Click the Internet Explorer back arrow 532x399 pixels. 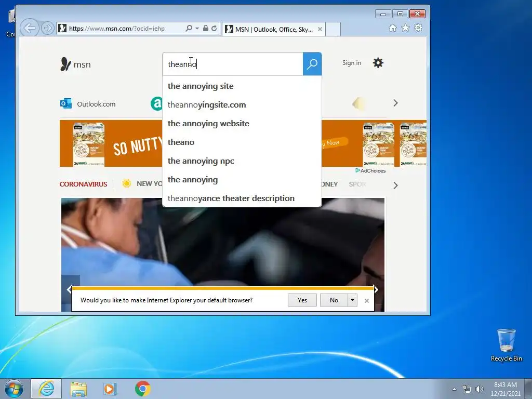30,28
